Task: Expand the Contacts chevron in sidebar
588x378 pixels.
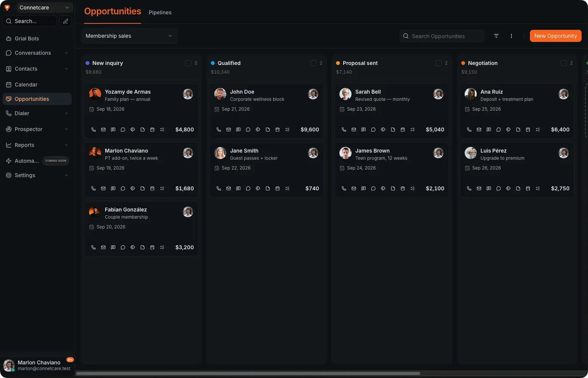Action: (x=66, y=69)
